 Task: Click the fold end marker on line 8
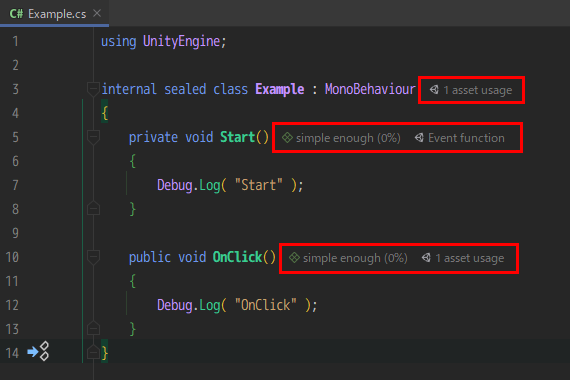click(x=93, y=208)
